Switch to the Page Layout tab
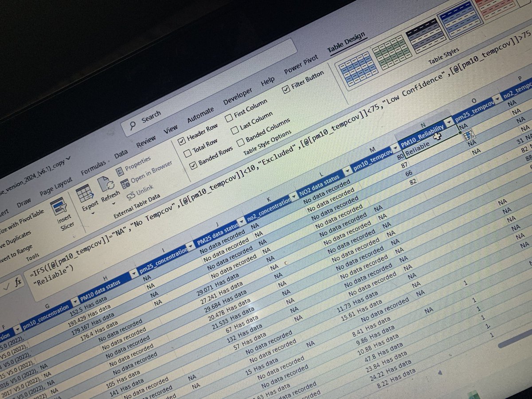The width and height of the screenshot is (532, 399). coord(55,187)
